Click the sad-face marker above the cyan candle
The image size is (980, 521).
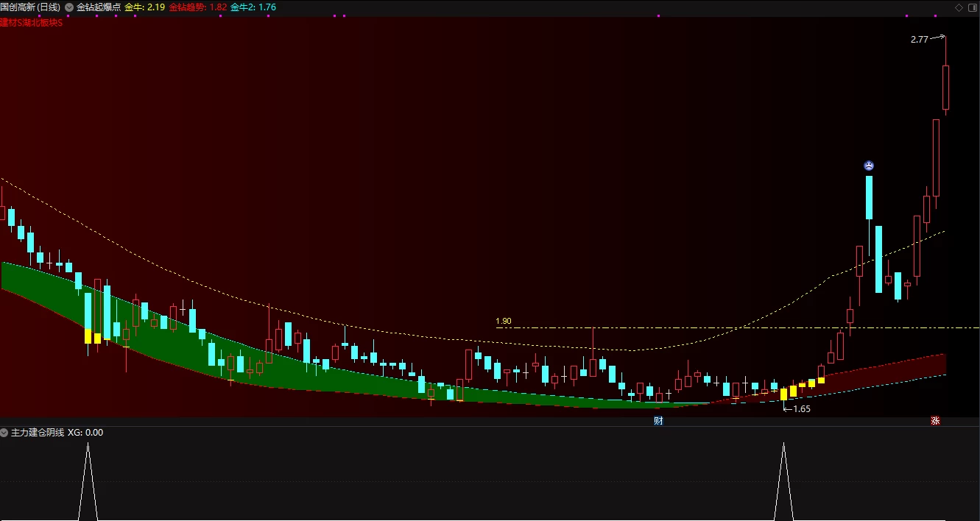pos(869,166)
